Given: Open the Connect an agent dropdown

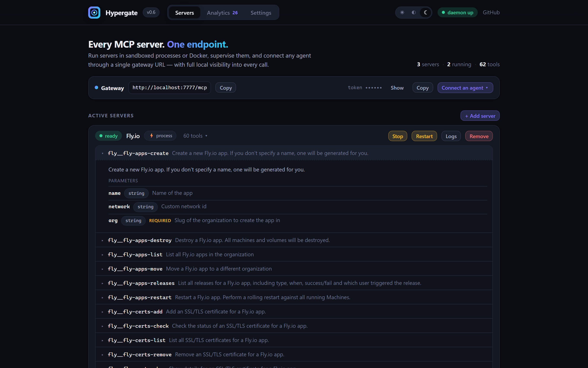Looking at the screenshot, I should click(465, 88).
